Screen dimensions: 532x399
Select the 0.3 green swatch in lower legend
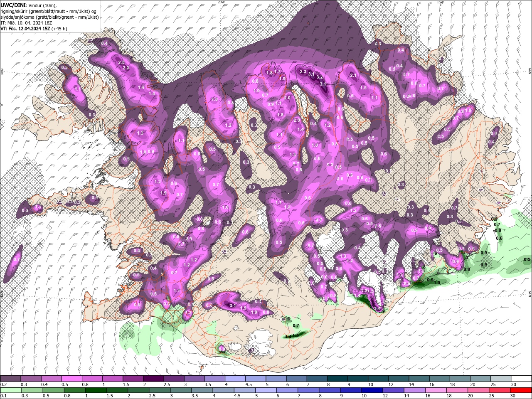pyautogui.click(x=32, y=390)
